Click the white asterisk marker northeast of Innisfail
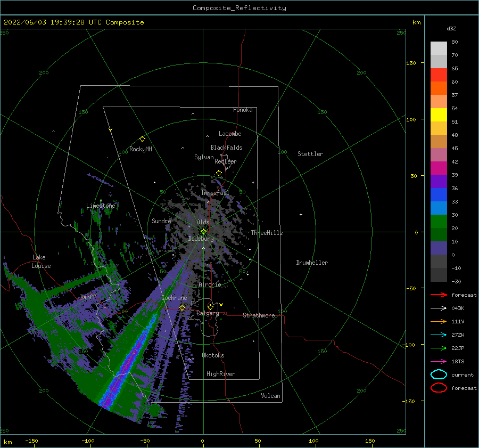The height and width of the screenshot is (448, 479). [253, 183]
